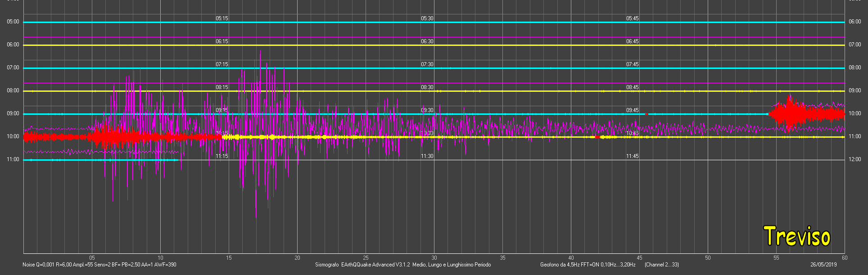Click the 11:15 time label

[222, 156]
